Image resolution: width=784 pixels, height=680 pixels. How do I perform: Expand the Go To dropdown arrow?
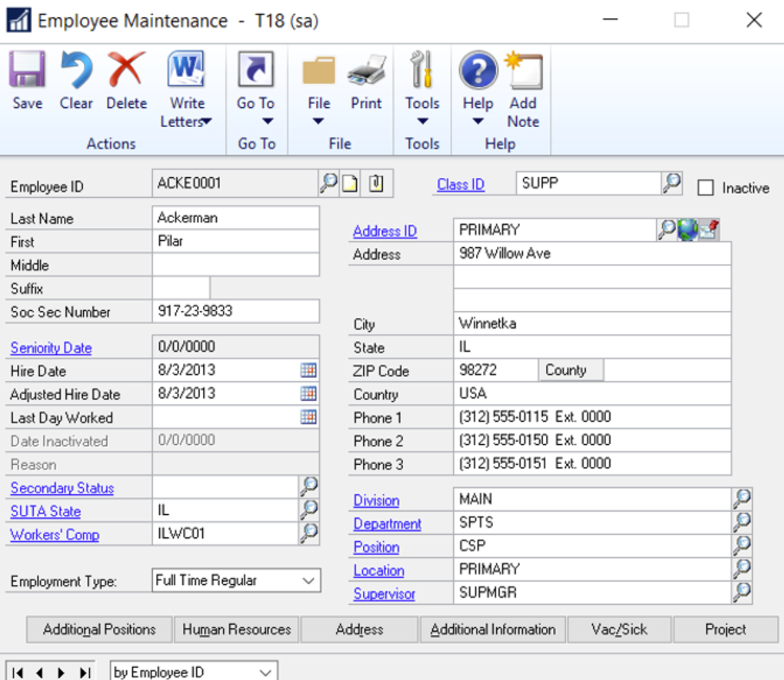point(268,121)
